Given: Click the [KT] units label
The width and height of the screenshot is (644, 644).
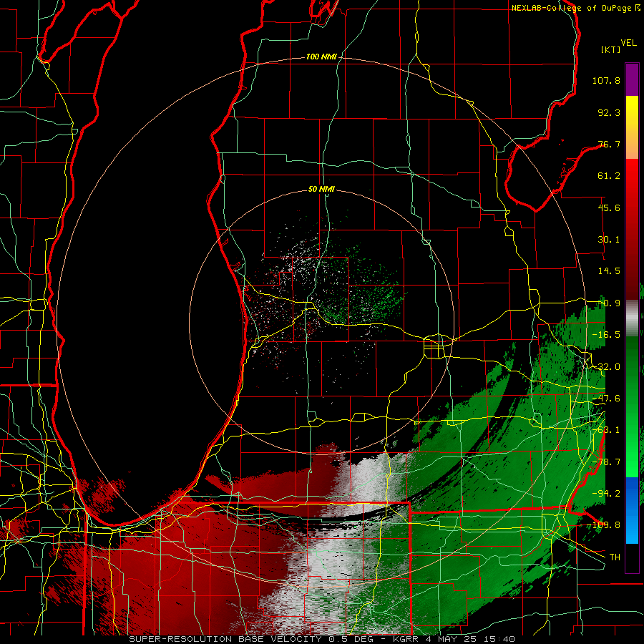Looking at the screenshot, I should click(x=611, y=49).
